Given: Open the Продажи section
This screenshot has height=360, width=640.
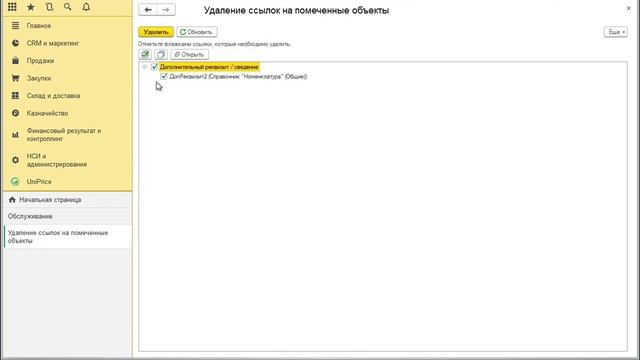Looking at the screenshot, I should pyautogui.click(x=40, y=61).
